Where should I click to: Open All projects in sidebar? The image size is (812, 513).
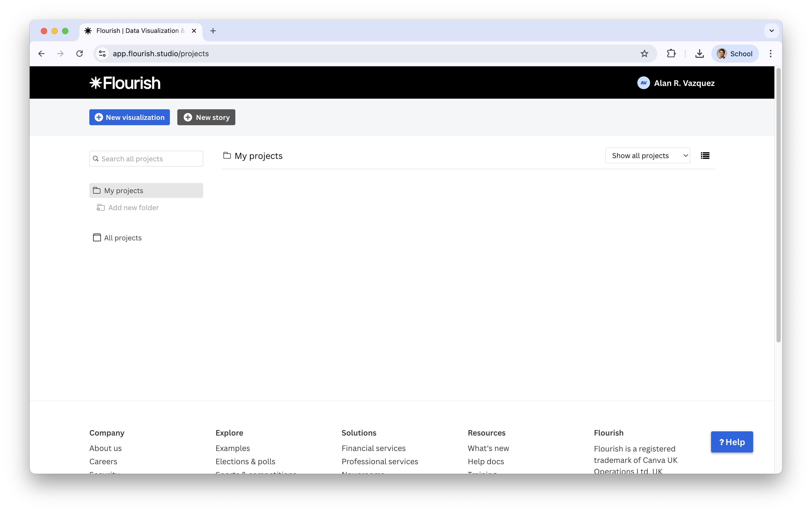point(122,238)
